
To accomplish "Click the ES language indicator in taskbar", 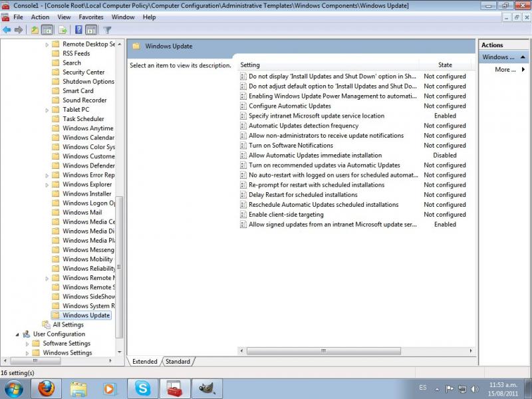I will pyautogui.click(x=423, y=388).
